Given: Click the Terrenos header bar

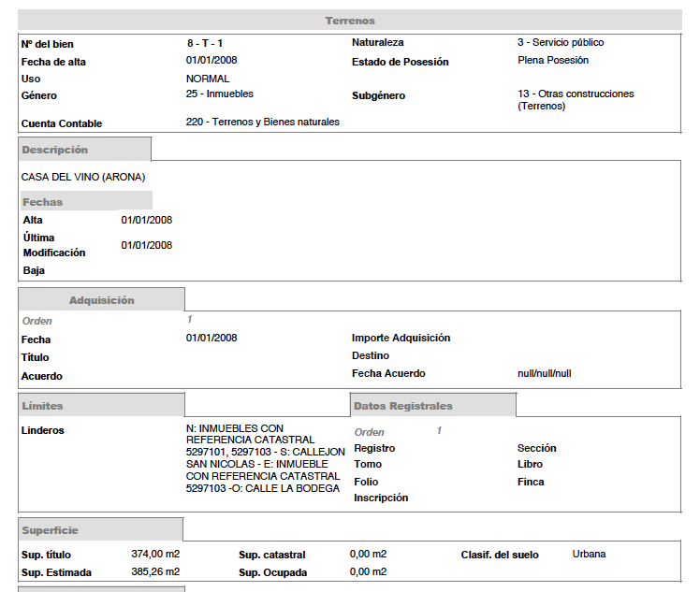Looking at the screenshot, I should pos(350,21).
